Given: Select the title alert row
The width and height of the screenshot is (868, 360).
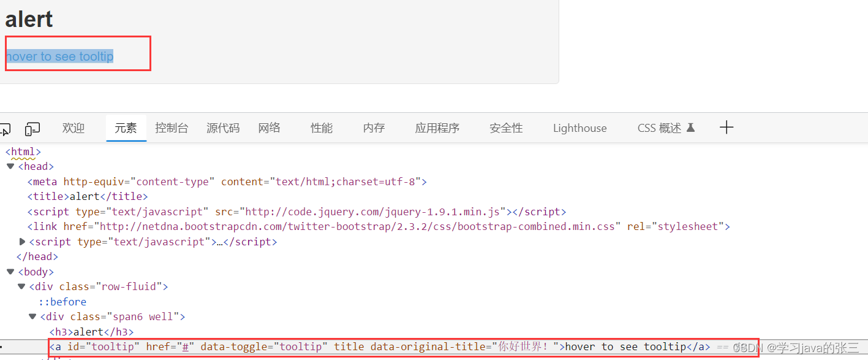Looking at the screenshot, I should tap(88, 196).
